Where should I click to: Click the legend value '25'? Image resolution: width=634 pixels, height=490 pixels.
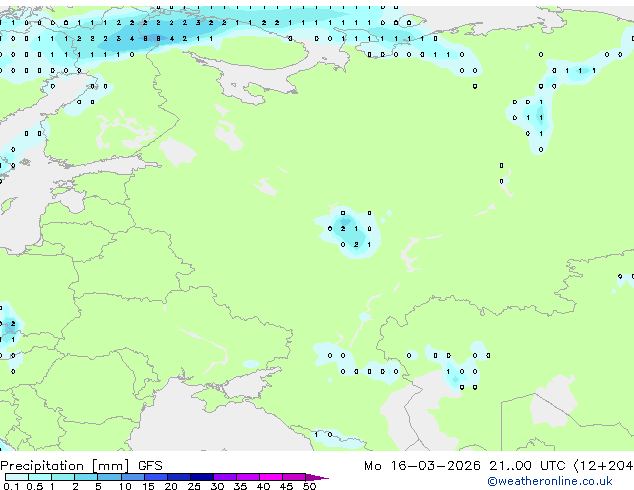[x=194, y=486]
